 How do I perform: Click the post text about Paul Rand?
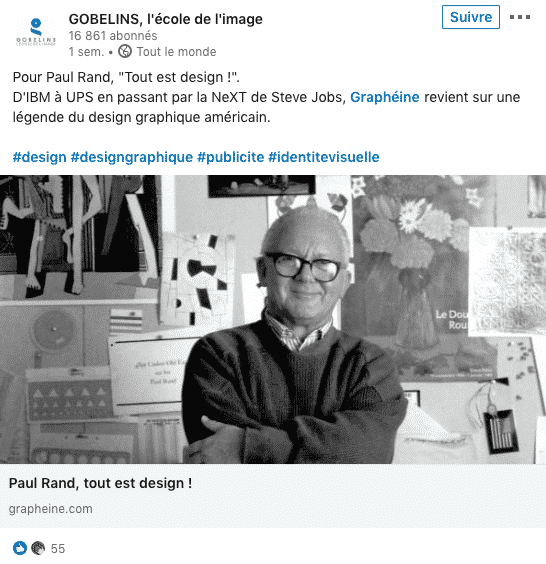point(266,97)
